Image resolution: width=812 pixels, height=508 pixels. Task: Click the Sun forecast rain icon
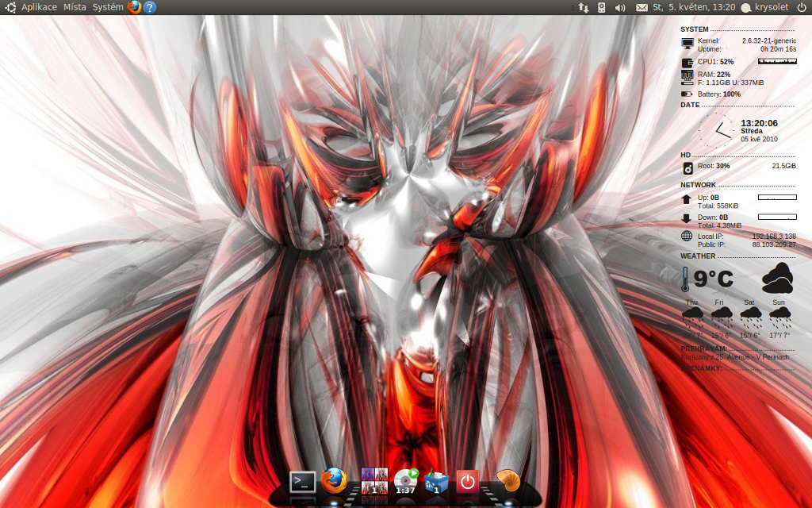coord(780,317)
